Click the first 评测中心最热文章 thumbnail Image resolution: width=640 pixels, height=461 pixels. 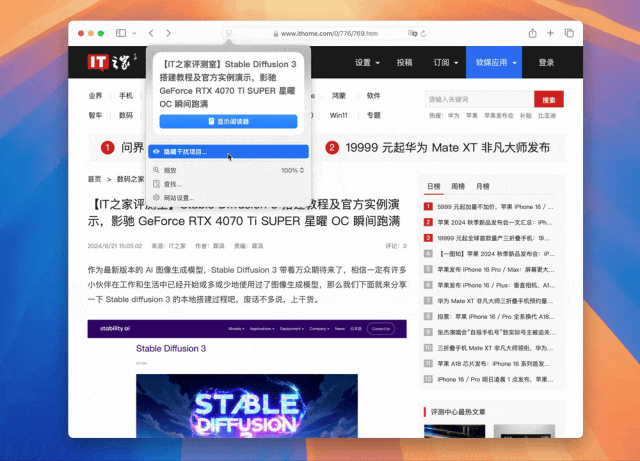(454, 431)
